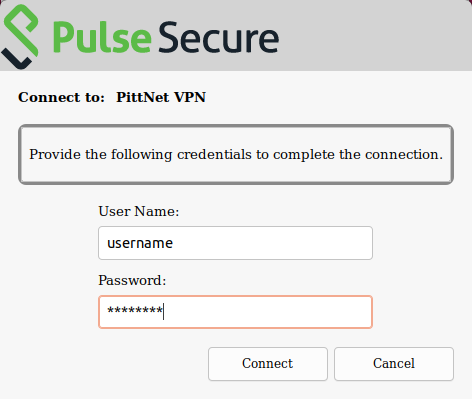Image resolution: width=472 pixels, height=399 pixels.
Task: Click the Password label
Action: (132, 280)
